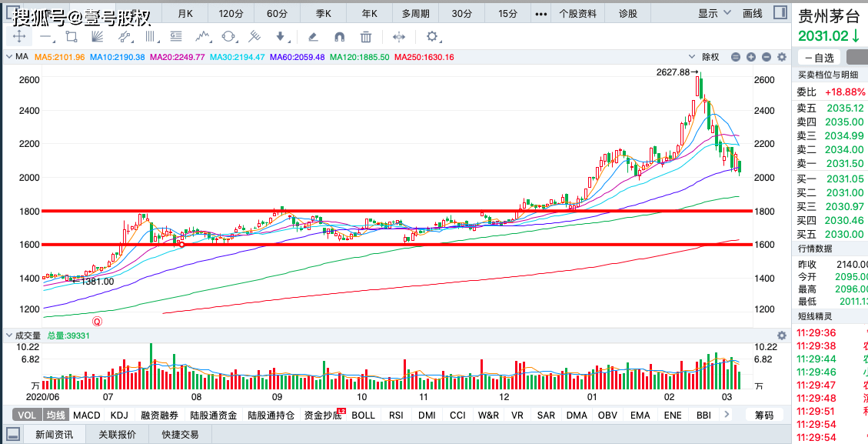Open the MACD indicator tab
Image resolution: width=868 pixels, height=444 pixels.
pyautogui.click(x=87, y=416)
